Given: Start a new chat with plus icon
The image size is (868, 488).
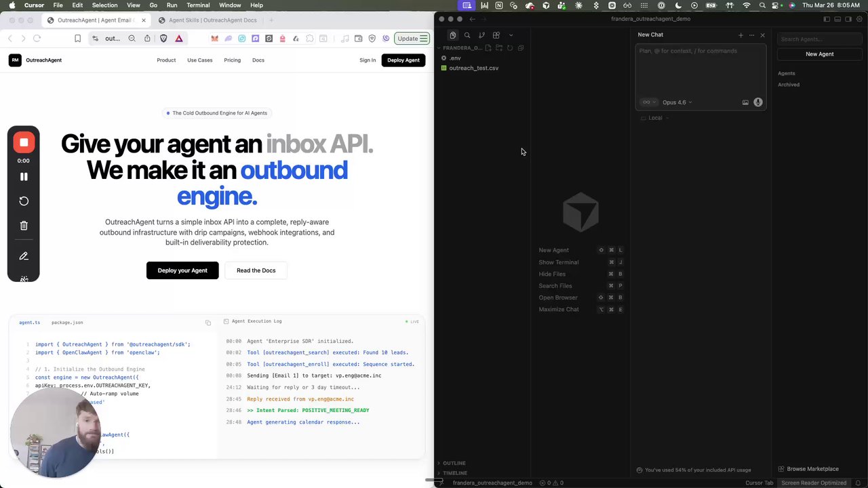Looking at the screenshot, I should click(x=741, y=35).
